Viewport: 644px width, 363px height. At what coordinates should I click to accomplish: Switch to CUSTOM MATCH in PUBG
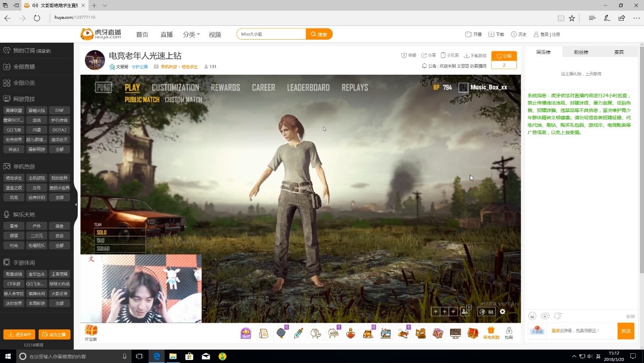(183, 100)
